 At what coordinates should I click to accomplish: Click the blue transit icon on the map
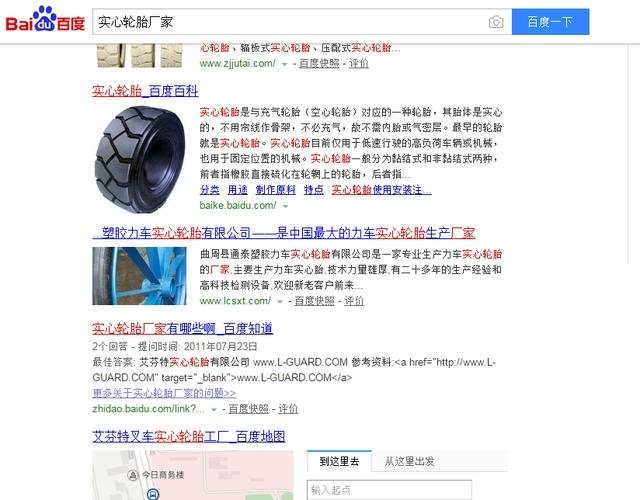pos(153,493)
